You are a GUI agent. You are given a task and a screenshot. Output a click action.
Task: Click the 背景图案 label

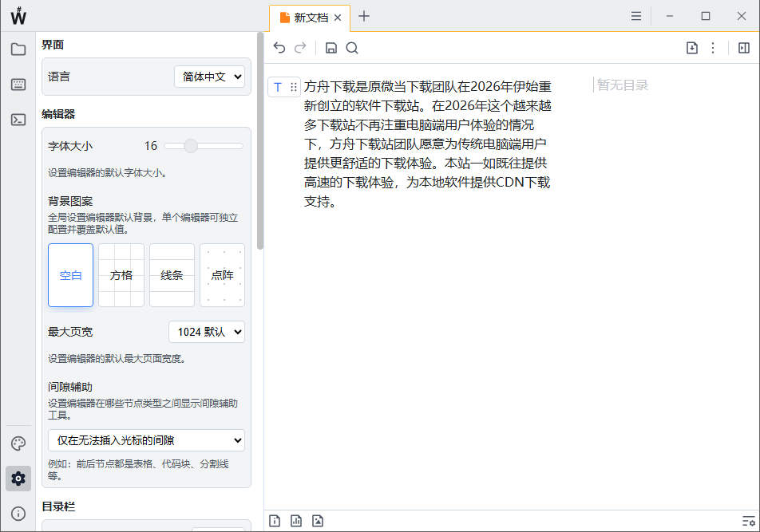click(70, 201)
